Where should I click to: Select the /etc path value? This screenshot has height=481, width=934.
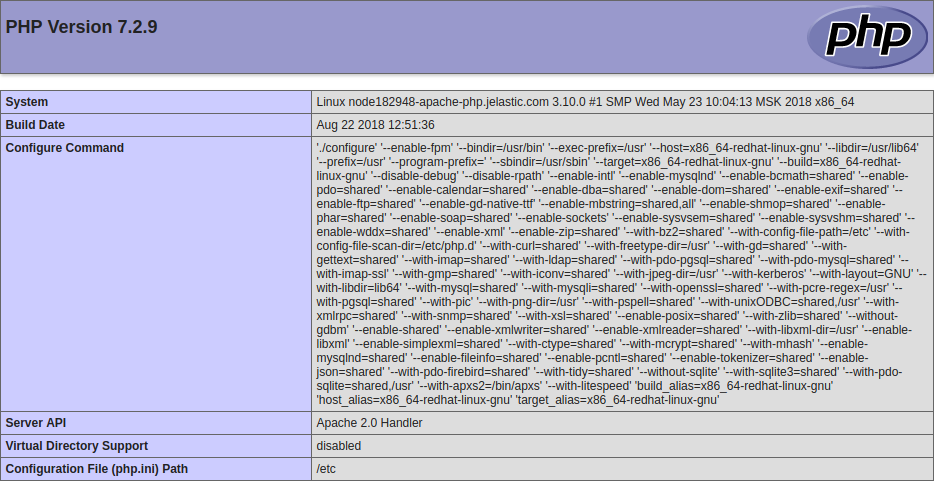click(x=326, y=469)
